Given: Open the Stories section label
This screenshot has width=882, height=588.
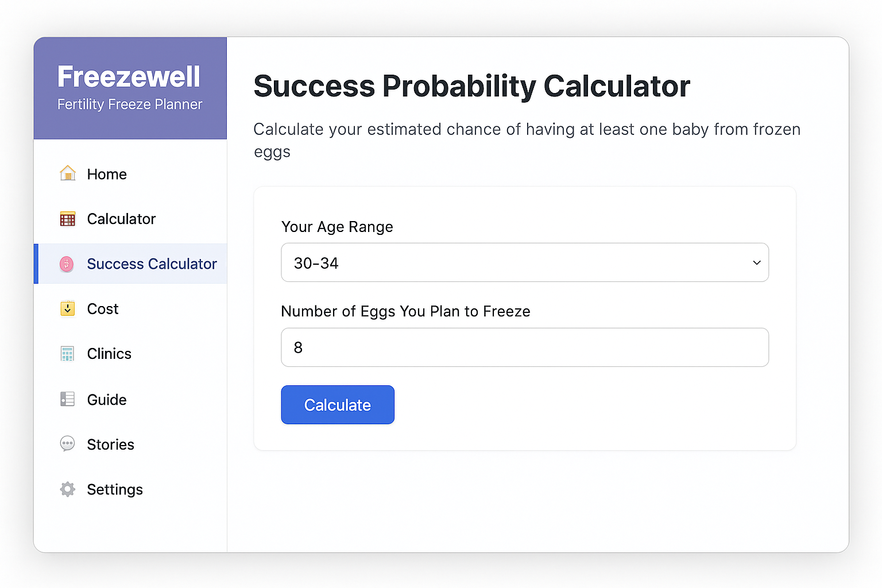Looking at the screenshot, I should (111, 444).
